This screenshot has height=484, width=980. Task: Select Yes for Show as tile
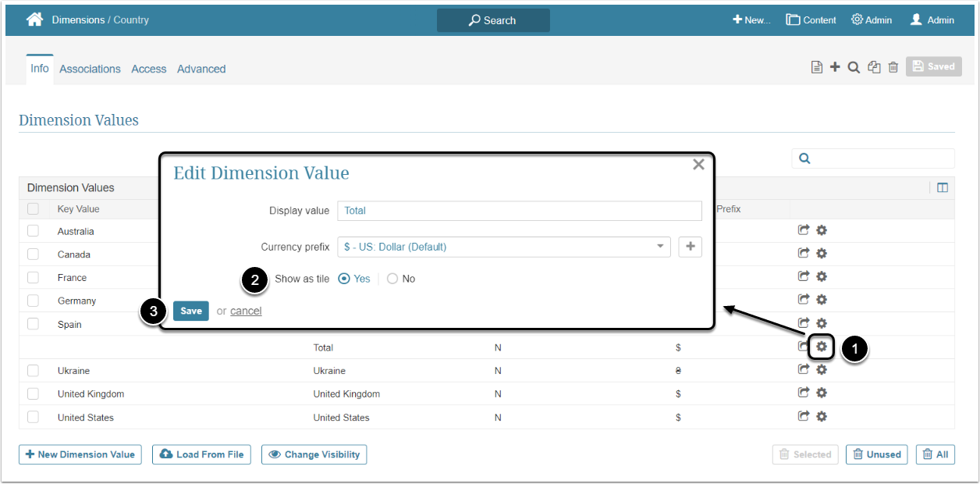pos(345,279)
